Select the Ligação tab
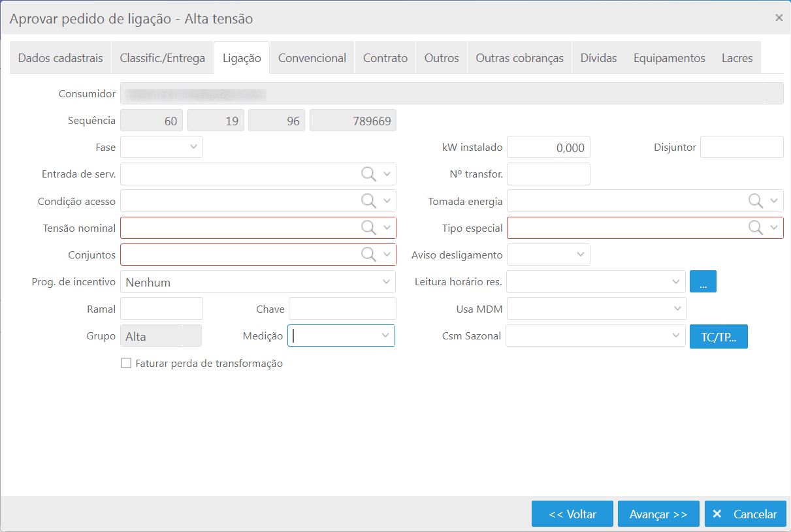The height and width of the screenshot is (532, 791). (x=242, y=57)
